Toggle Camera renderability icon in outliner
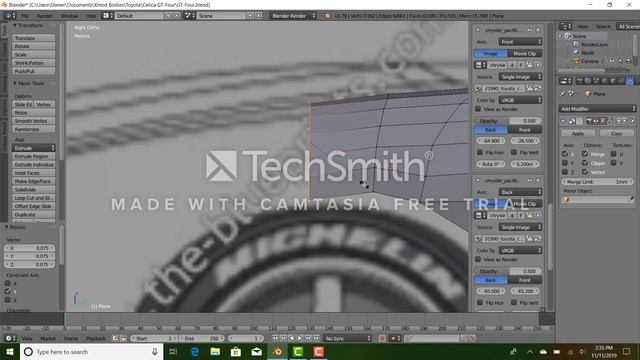The image size is (640, 360). [x=629, y=61]
